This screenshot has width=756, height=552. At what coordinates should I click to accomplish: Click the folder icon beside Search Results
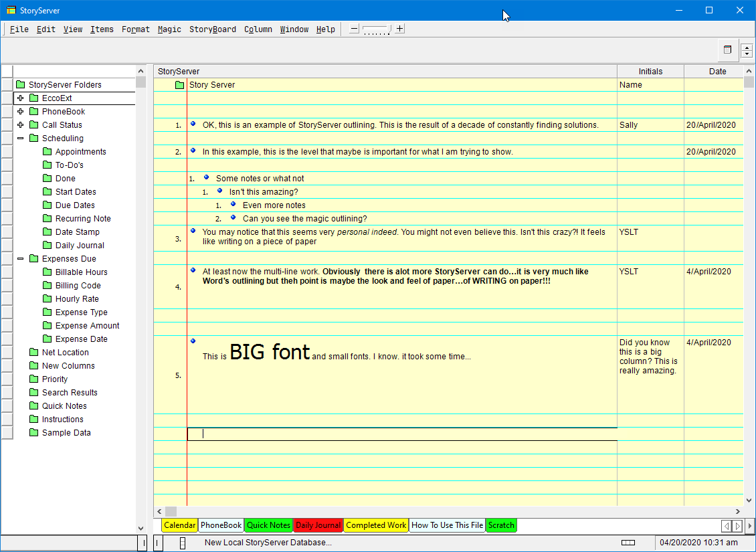pyautogui.click(x=33, y=393)
